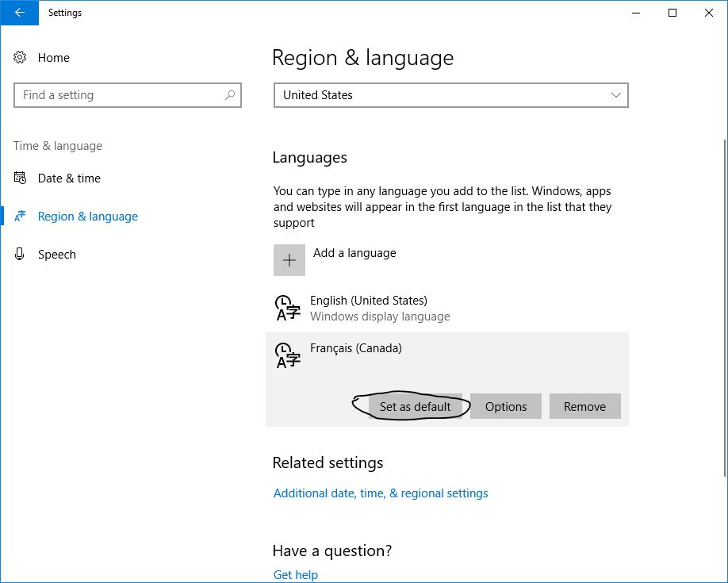This screenshot has height=583, width=728.
Task: Click the Home gear icon
Action: (x=20, y=57)
